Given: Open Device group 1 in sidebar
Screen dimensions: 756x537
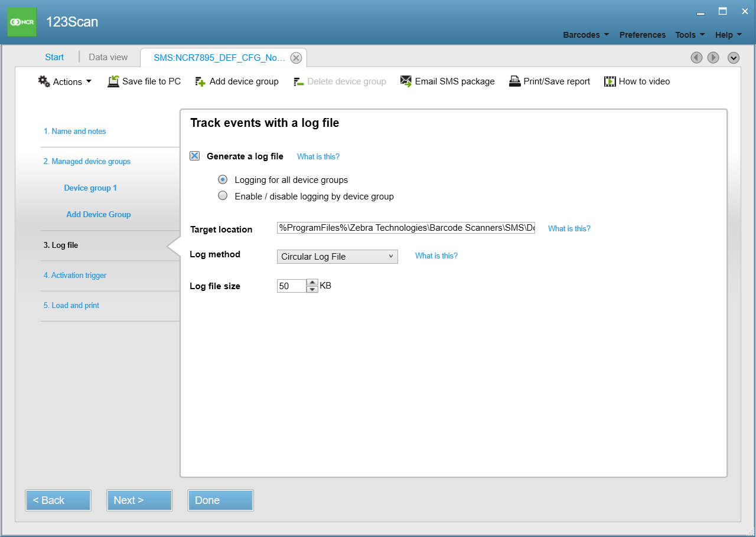Looking at the screenshot, I should click(x=90, y=188).
